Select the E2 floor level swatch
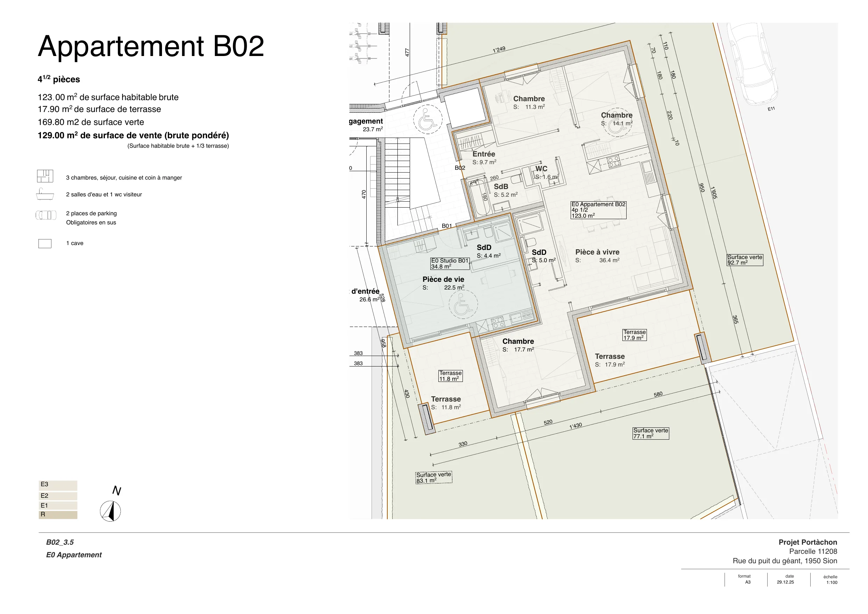This screenshot has width=868, height=614. click(58, 496)
